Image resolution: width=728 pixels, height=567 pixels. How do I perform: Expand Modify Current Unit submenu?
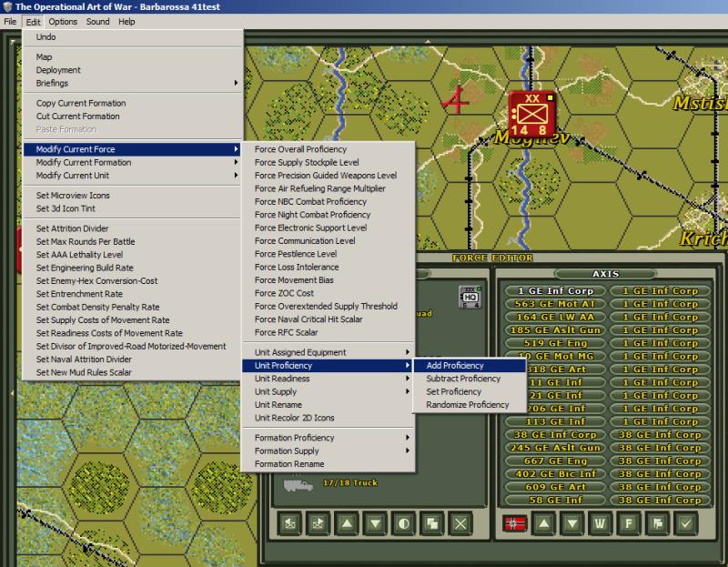pyautogui.click(x=132, y=175)
